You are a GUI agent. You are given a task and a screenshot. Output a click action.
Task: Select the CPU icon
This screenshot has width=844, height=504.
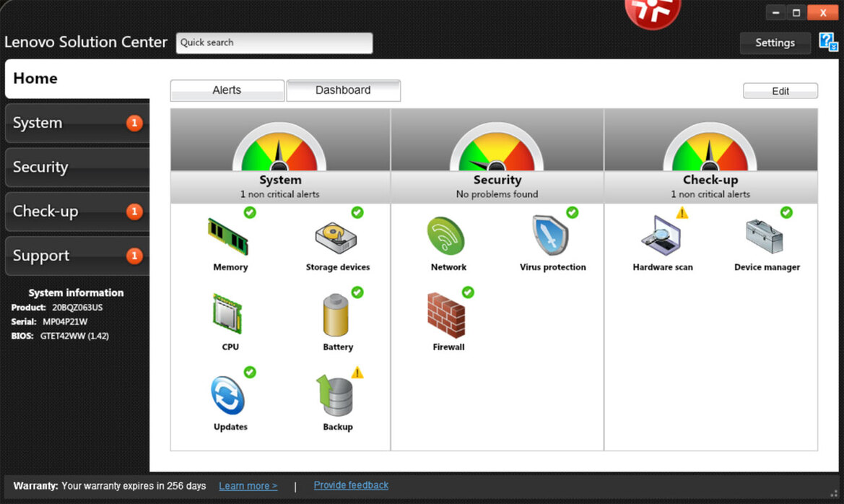coord(227,314)
